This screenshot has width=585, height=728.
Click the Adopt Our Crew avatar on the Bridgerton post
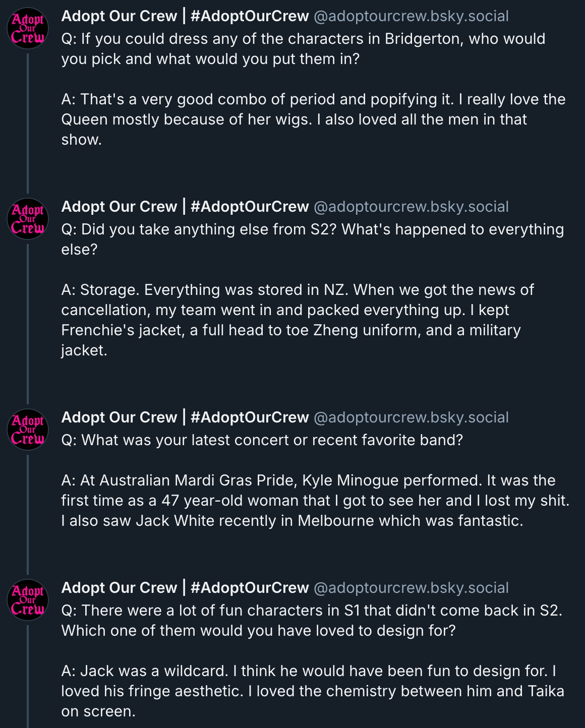click(x=28, y=28)
